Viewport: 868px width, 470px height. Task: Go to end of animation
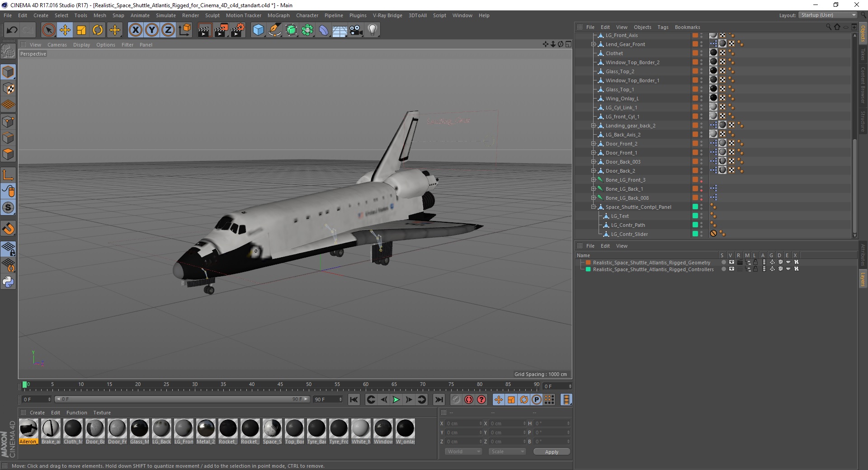coord(439,399)
